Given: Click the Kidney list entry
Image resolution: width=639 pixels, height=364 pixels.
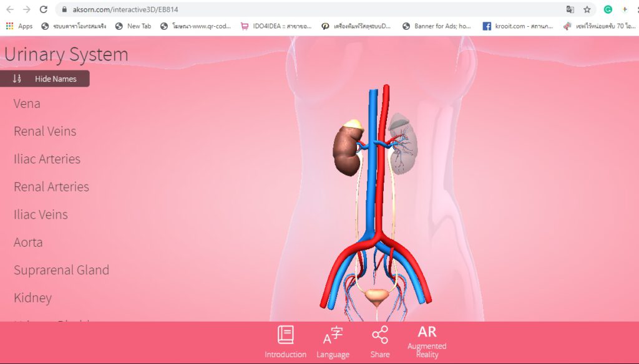Looking at the screenshot, I should [32, 298].
